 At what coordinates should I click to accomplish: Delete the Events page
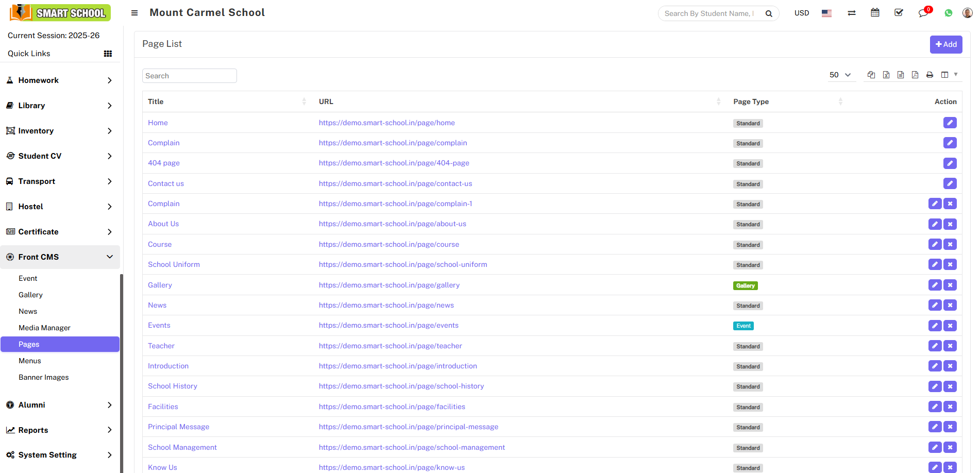coord(950,325)
